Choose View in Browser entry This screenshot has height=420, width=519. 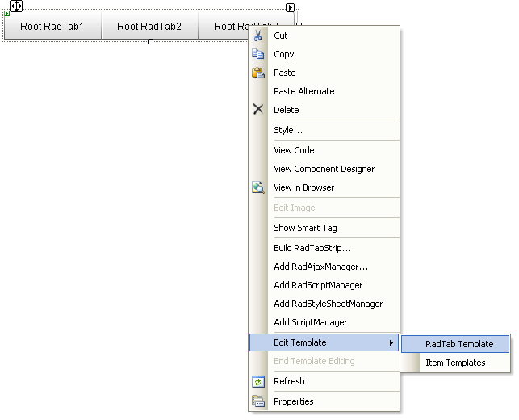[x=324, y=187]
